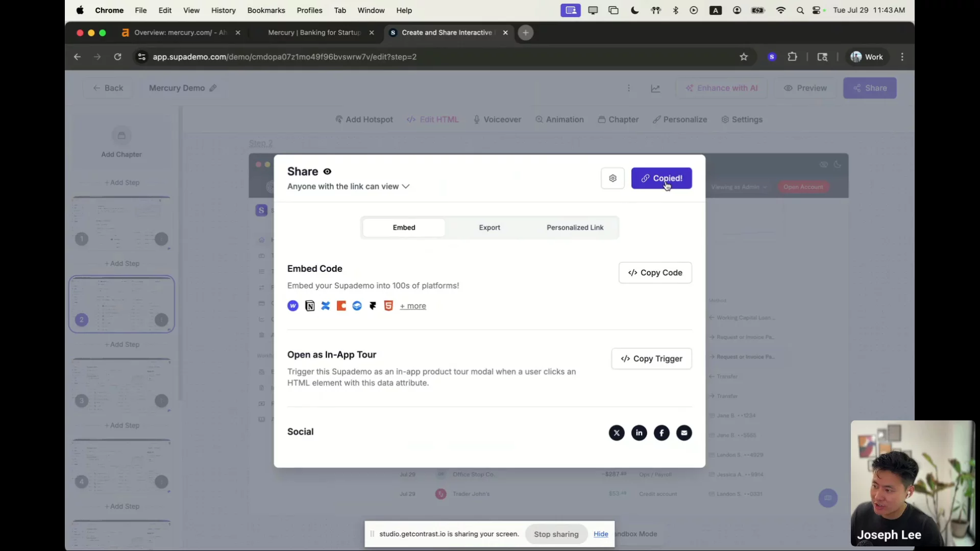Open the Bookmarks menu in menu bar

(x=266, y=10)
